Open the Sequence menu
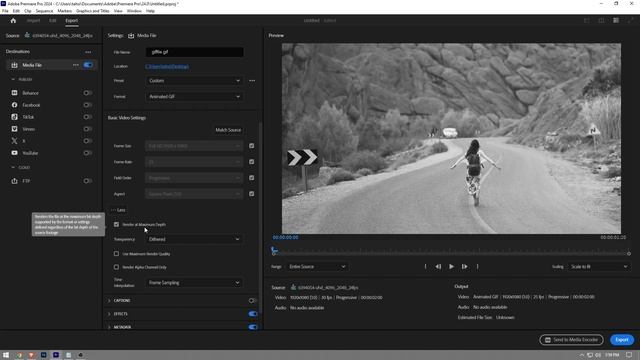 pos(44,11)
